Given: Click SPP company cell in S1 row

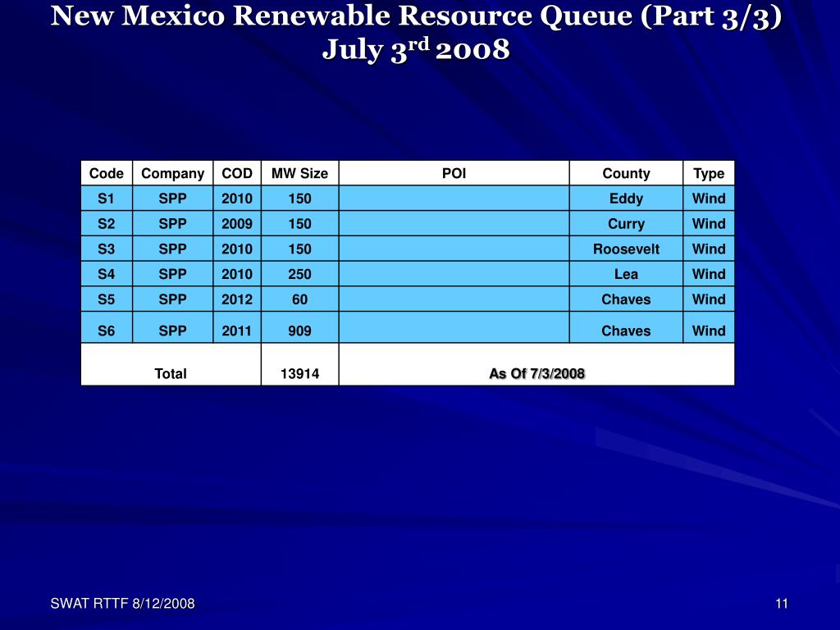Looking at the screenshot, I should (x=172, y=199).
